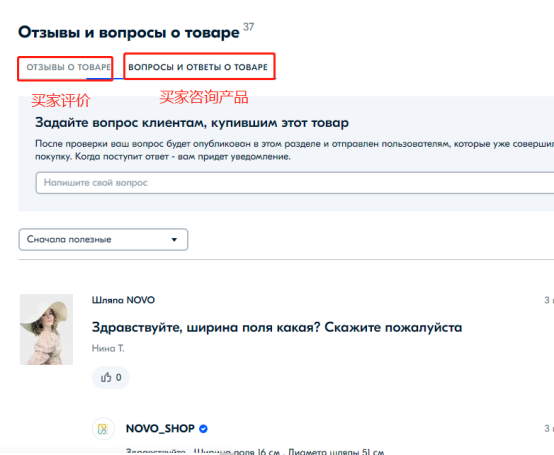Viewport: 554px width, 455px height.
Task: Focus the "Напишите свой вопрос" input field
Action: [295, 183]
